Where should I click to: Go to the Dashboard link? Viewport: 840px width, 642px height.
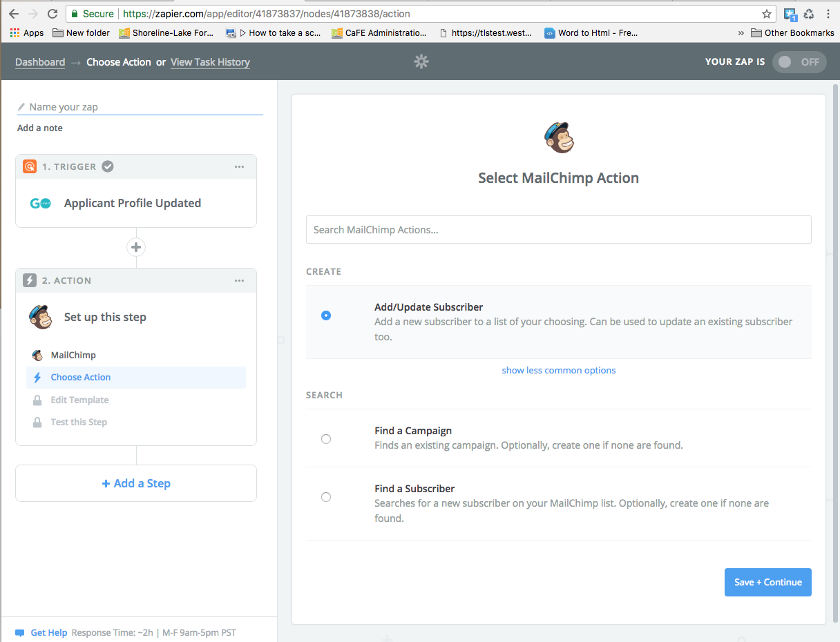click(40, 62)
